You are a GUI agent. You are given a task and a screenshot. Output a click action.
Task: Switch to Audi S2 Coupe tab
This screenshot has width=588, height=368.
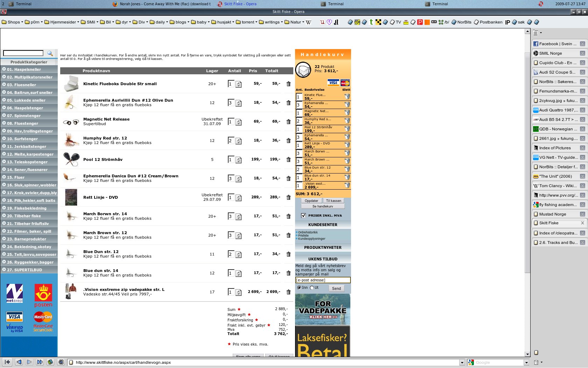tap(559, 72)
